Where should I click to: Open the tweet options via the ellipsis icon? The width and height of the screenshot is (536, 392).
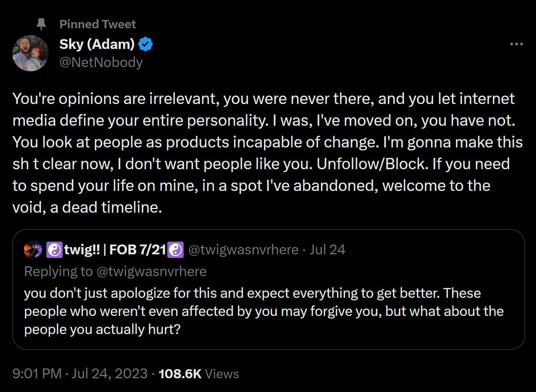tap(516, 43)
